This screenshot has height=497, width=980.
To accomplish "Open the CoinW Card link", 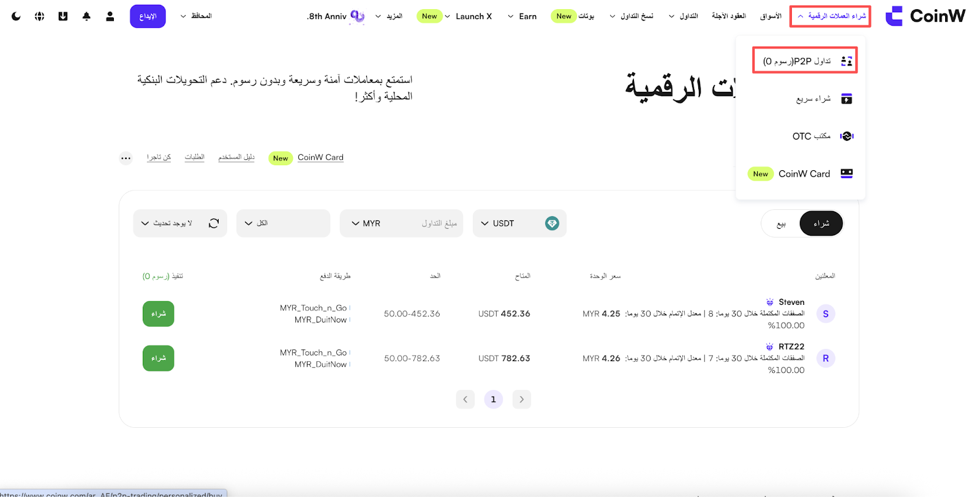I will (x=320, y=157).
